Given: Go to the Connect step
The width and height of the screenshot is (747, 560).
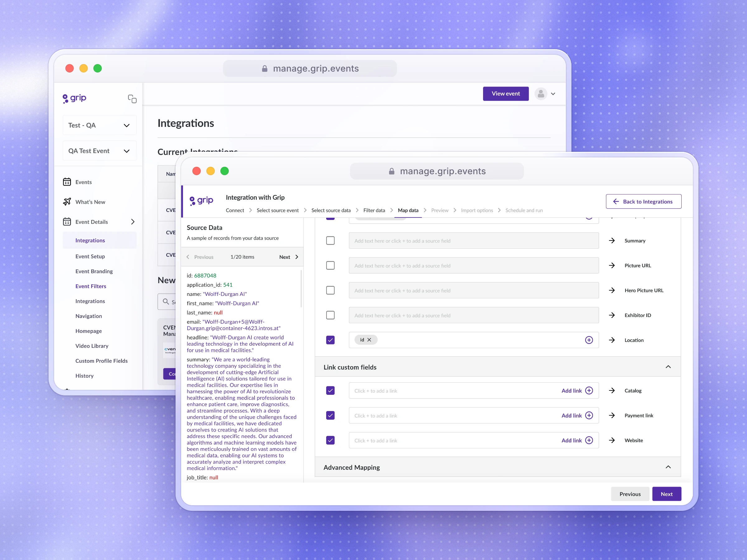Looking at the screenshot, I should (235, 210).
